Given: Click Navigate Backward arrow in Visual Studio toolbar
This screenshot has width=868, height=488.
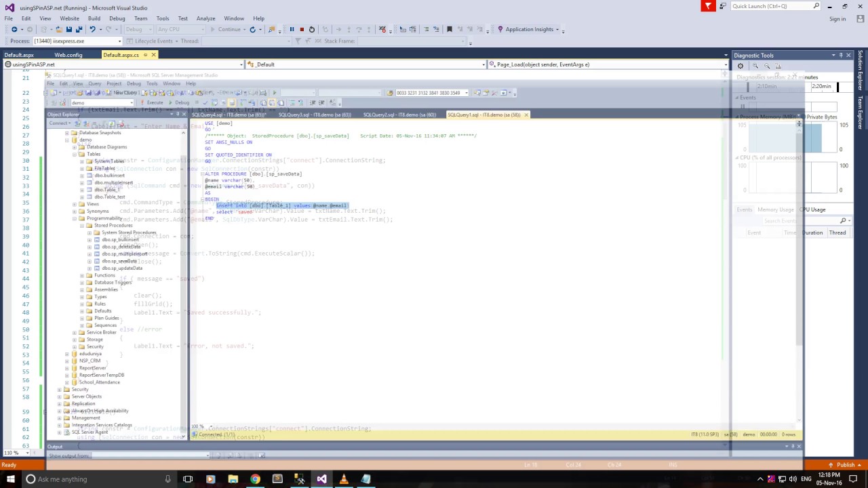Looking at the screenshot, I should click(14, 29).
